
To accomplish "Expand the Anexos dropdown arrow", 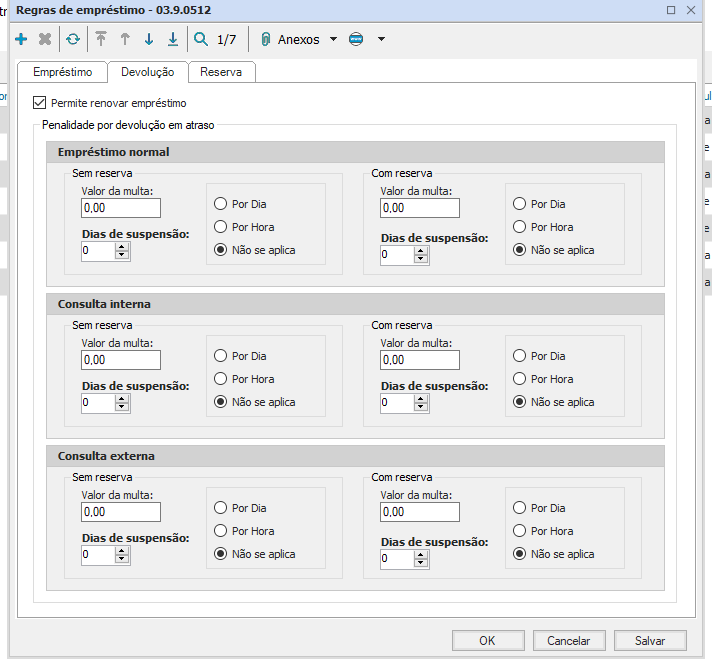I will (332, 40).
